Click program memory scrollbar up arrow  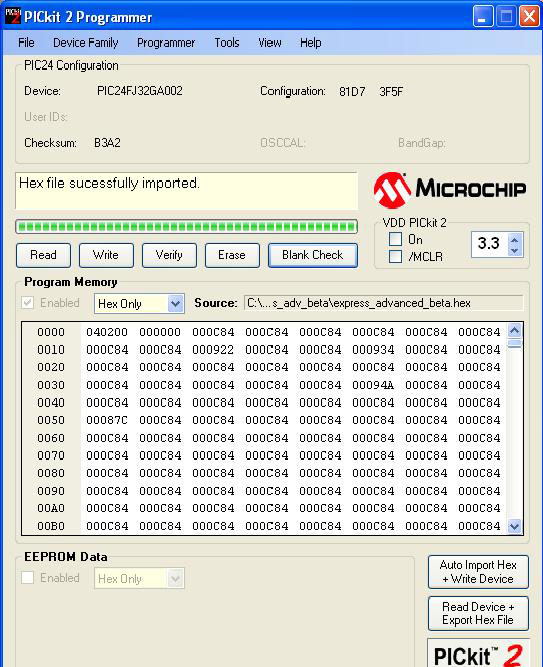click(x=514, y=330)
